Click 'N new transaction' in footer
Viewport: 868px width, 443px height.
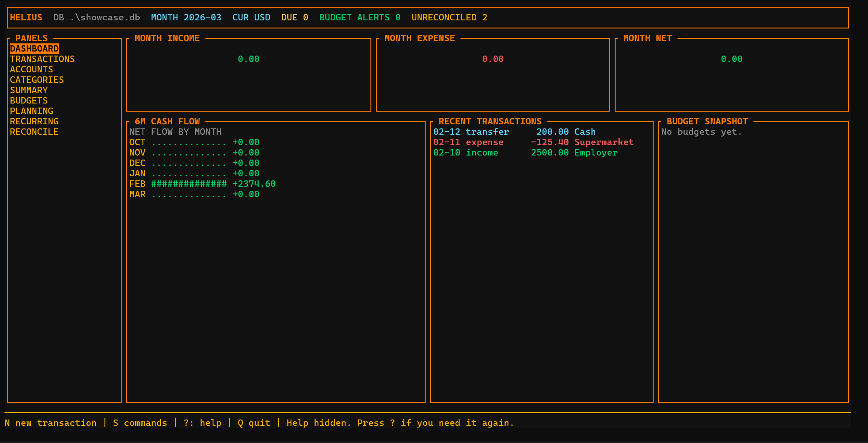51,423
